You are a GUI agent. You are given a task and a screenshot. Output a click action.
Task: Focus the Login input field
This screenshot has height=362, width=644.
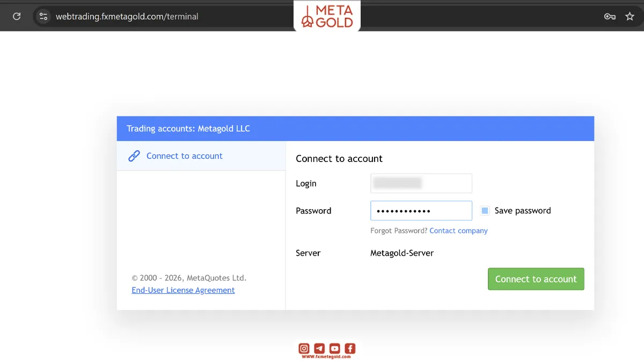421,183
